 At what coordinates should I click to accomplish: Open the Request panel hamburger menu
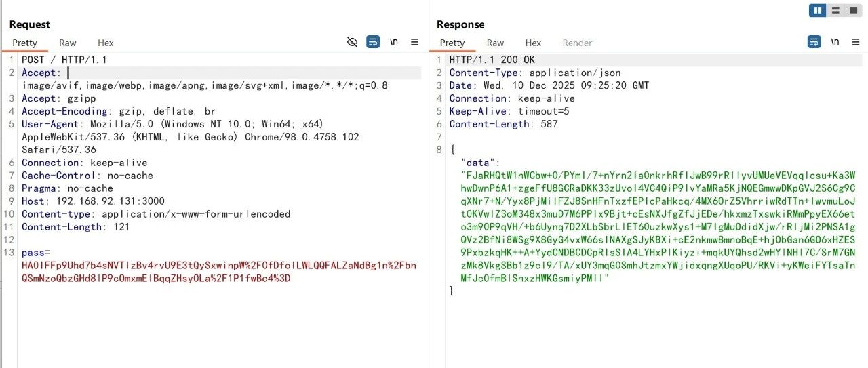tap(415, 42)
